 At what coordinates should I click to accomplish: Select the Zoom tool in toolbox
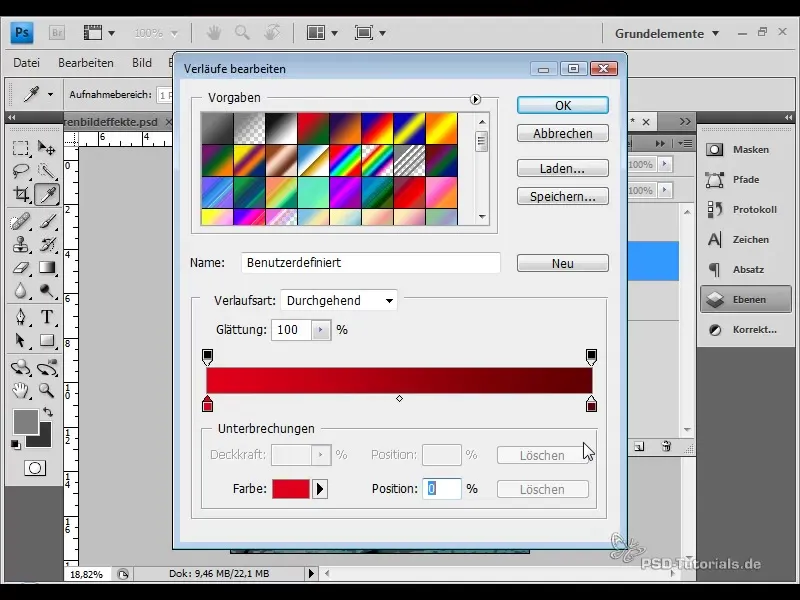coord(46,391)
